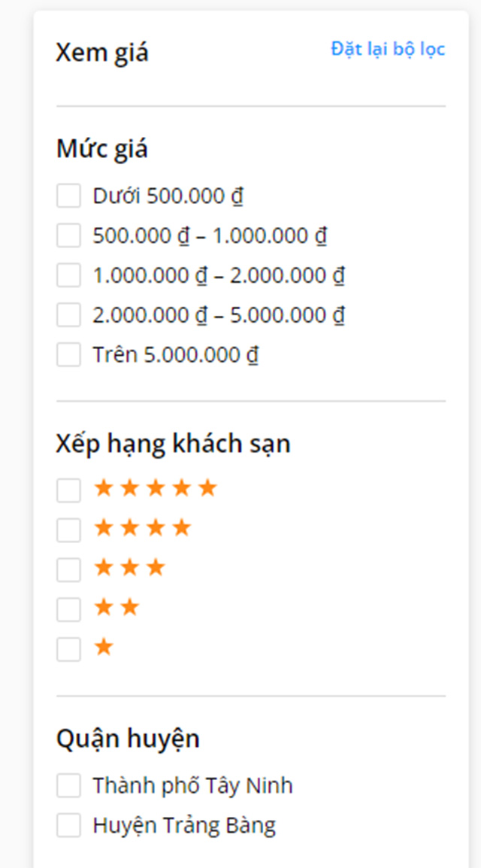This screenshot has width=481, height=868.
Task: Select the two-star hotel checkbox
Action: (68, 609)
